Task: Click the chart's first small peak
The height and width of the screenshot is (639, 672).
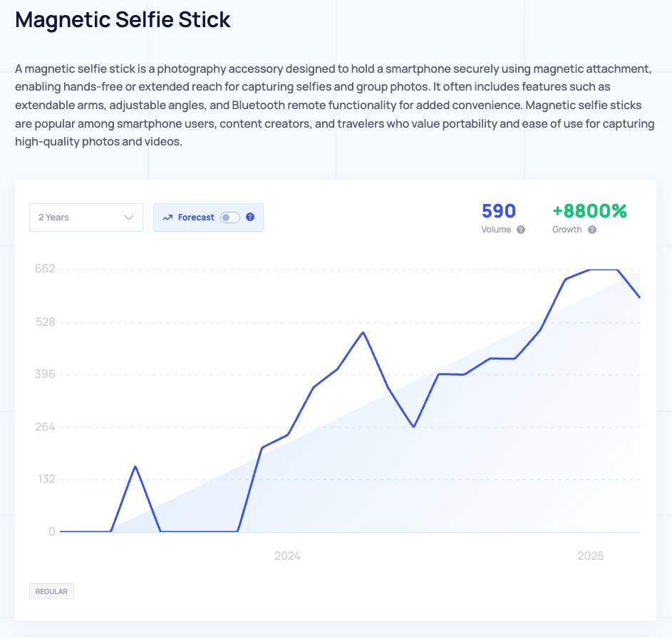Action: (x=135, y=466)
